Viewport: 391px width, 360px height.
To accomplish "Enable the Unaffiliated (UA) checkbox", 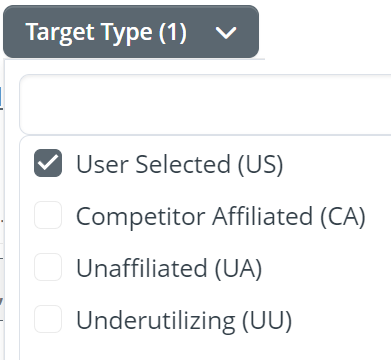I will pos(48,267).
